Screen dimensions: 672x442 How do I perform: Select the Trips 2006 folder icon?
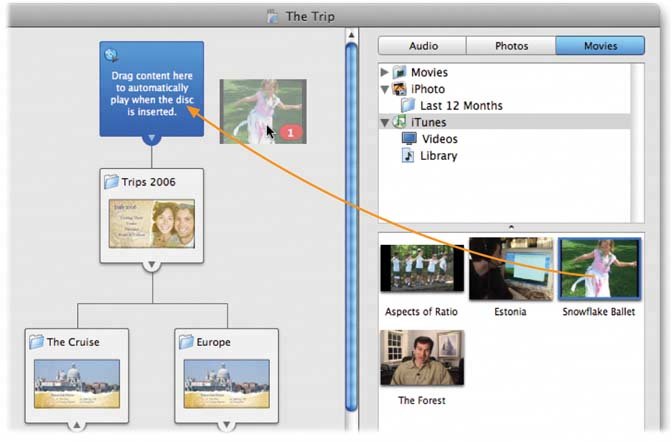tap(113, 183)
